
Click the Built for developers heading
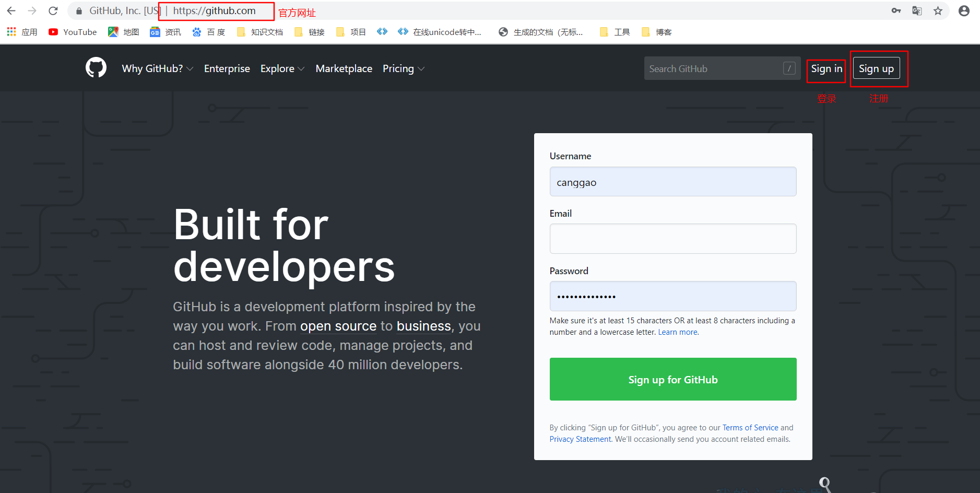(x=284, y=245)
